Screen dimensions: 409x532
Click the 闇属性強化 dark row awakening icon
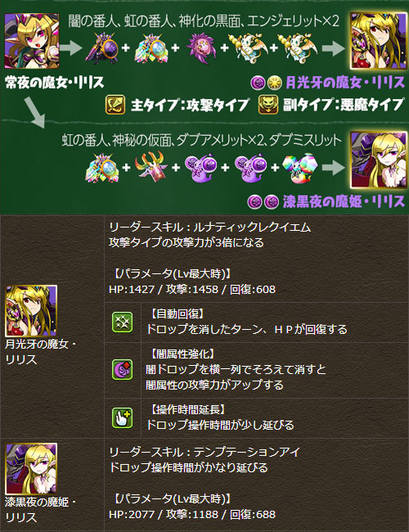coord(123,369)
